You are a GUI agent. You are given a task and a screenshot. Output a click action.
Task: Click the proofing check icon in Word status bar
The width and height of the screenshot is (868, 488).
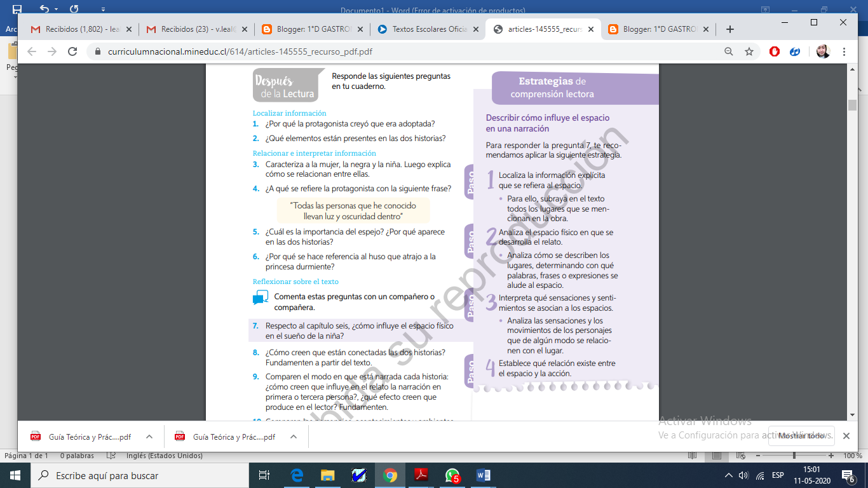(111, 456)
